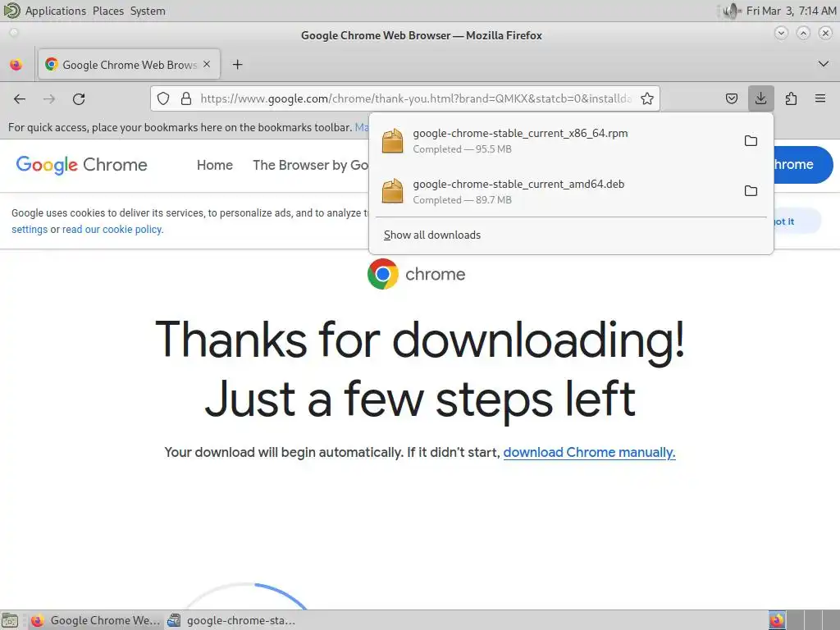List all tabs dropdown chevron

[824, 64]
